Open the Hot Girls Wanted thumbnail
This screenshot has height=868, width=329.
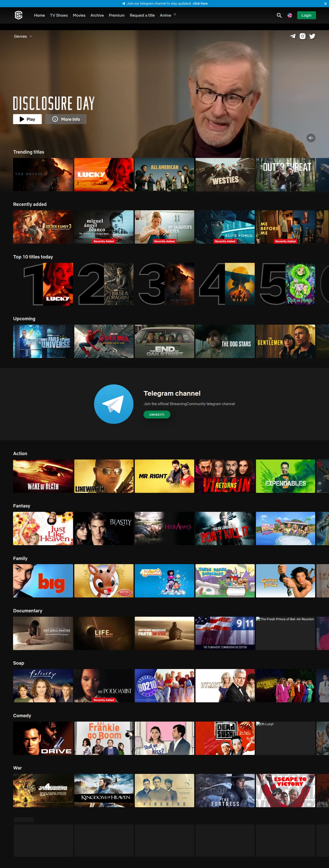(x=43, y=633)
